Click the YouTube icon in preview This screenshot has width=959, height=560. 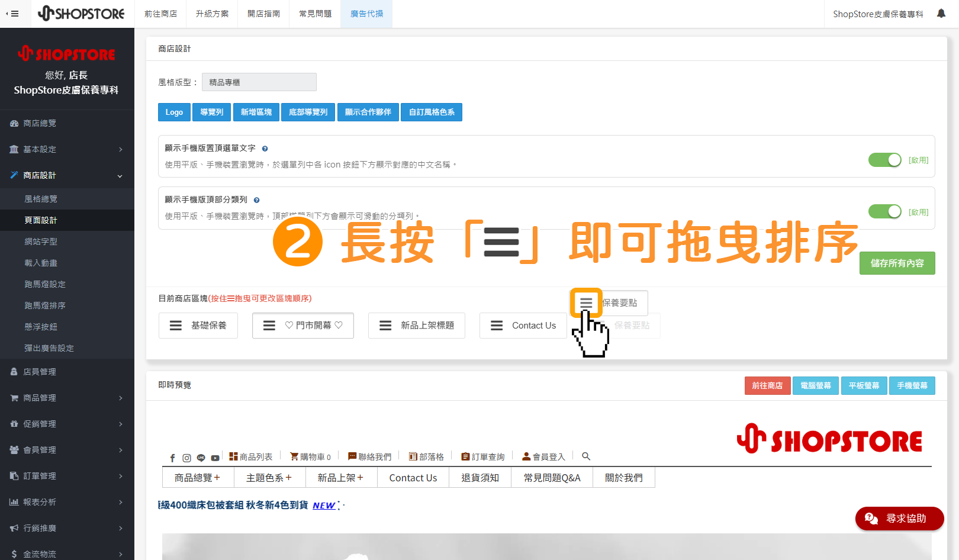point(215,458)
